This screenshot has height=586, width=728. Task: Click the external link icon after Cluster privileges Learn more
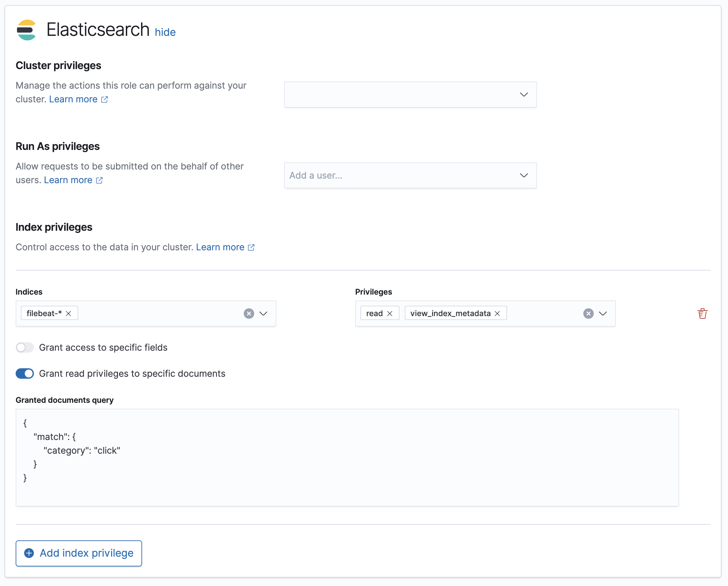pyautogui.click(x=104, y=99)
